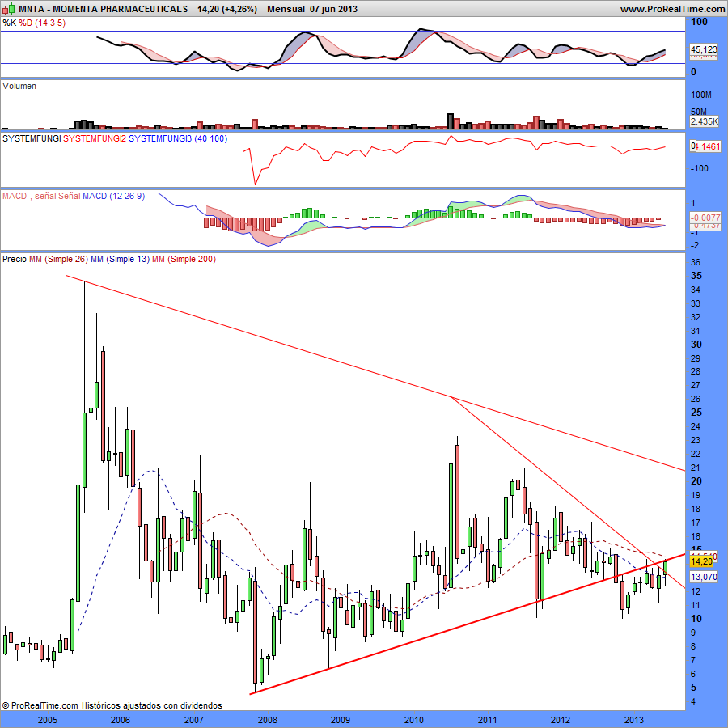Click the %D (14 3 5) label
This screenshot has height=728, width=728.
tap(42, 23)
